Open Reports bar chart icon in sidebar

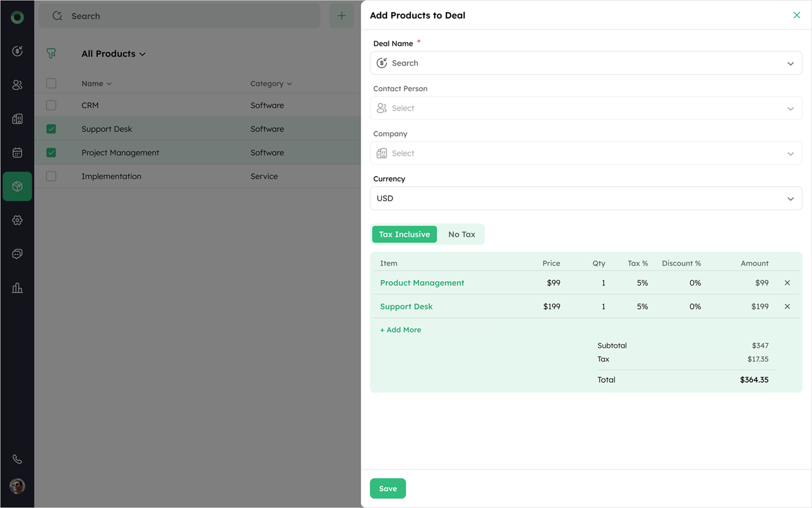[17, 288]
